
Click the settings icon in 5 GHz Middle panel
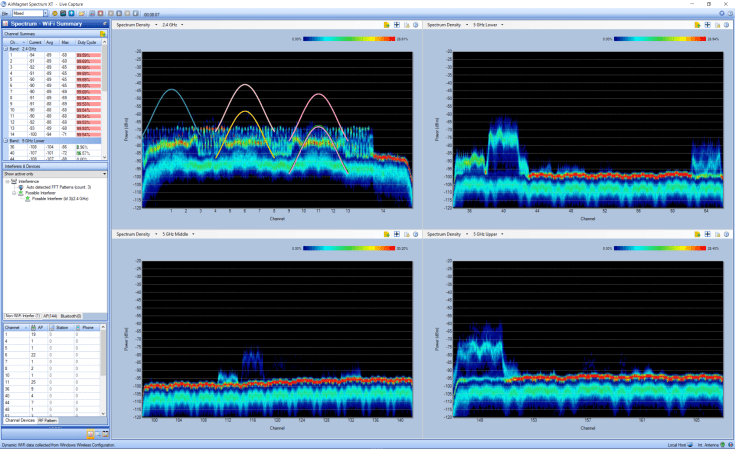click(x=415, y=234)
